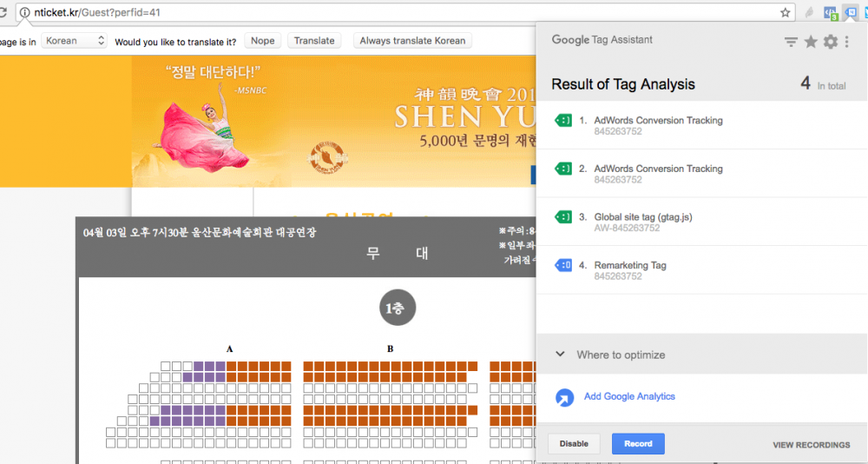Open the Tag Assistant three-dot menu
The height and width of the screenshot is (464, 868).
[846, 42]
